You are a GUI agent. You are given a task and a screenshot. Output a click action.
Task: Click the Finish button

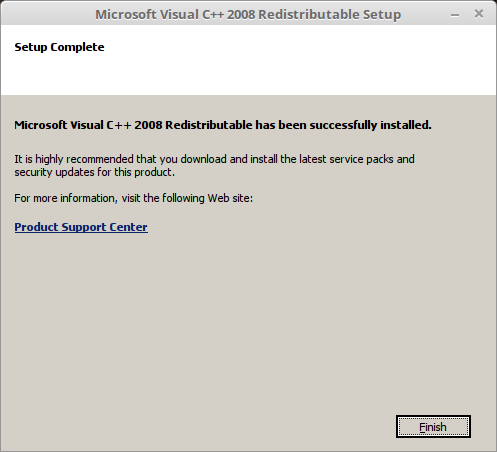tap(433, 426)
